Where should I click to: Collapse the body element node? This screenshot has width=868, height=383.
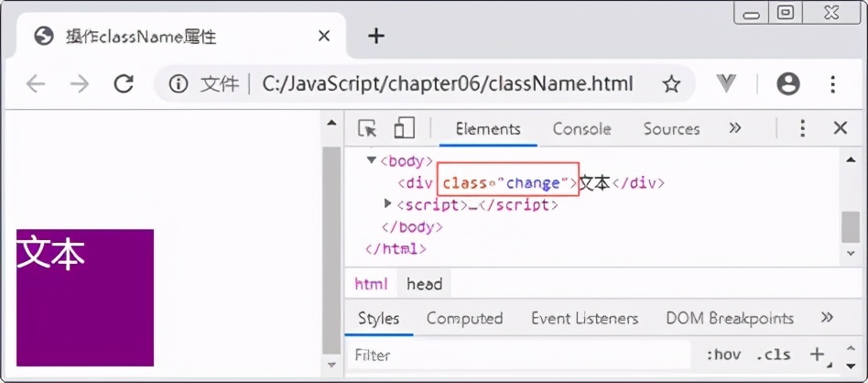[x=371, y=160]
